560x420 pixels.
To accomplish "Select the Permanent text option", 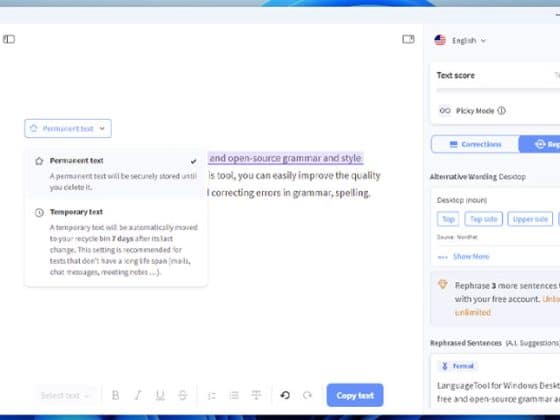I will (x=116, y=173).
